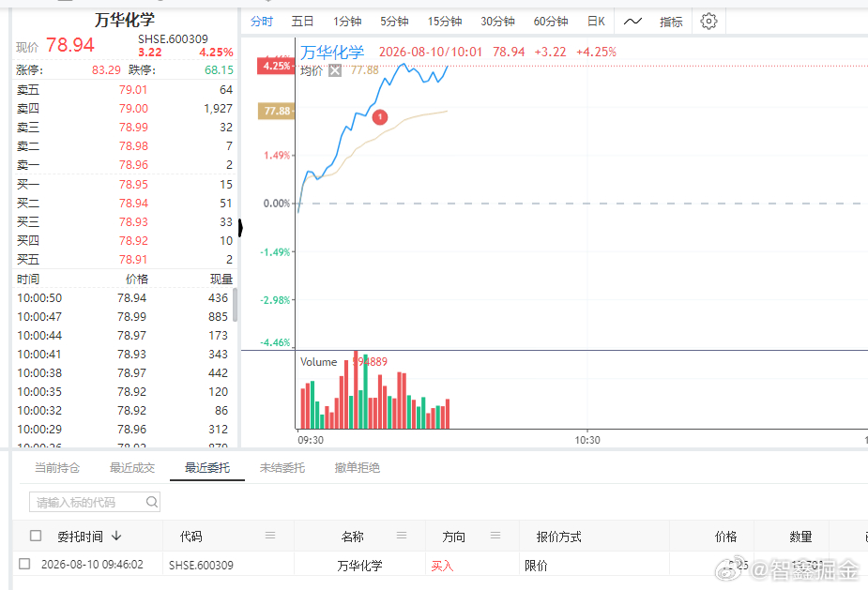The height and width of the screenshot is (590, 868).
Task: Select the 15分钟 period tab
Action: coord(445,22)
